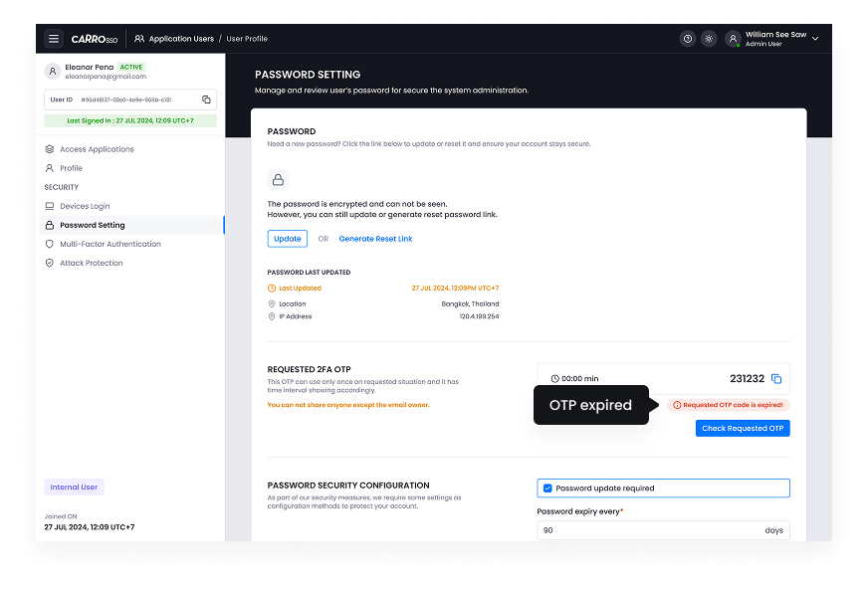
Task: Select User Profile in the breadcrumb trail
Action: pyautogui.click(x=247, y=39)
